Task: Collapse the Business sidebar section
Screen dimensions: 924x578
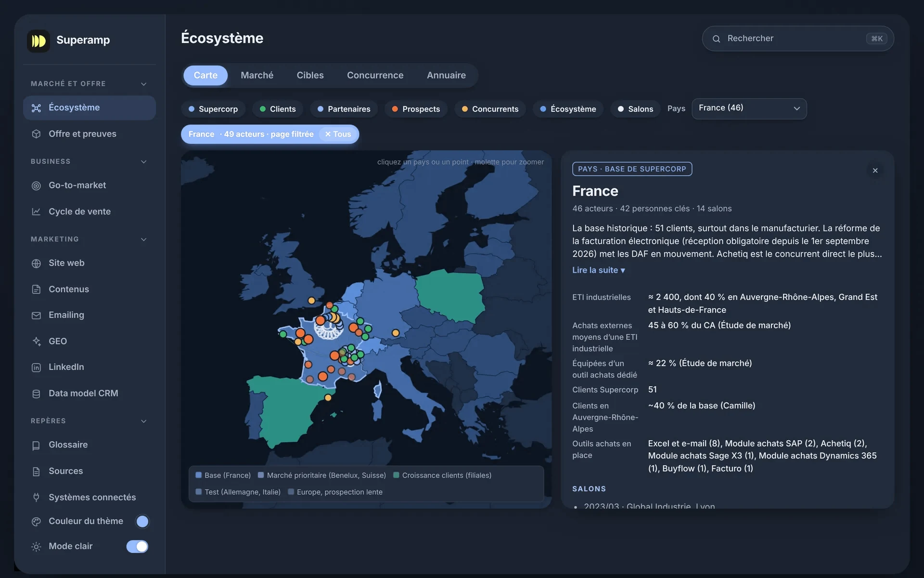Action: [x=143, y=161]
